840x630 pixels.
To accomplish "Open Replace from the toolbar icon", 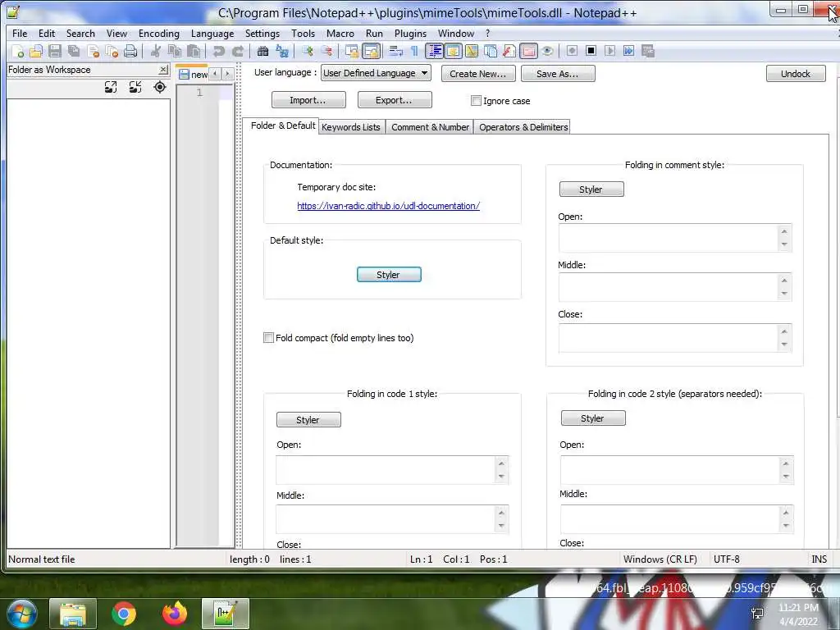I will [282, 51].
